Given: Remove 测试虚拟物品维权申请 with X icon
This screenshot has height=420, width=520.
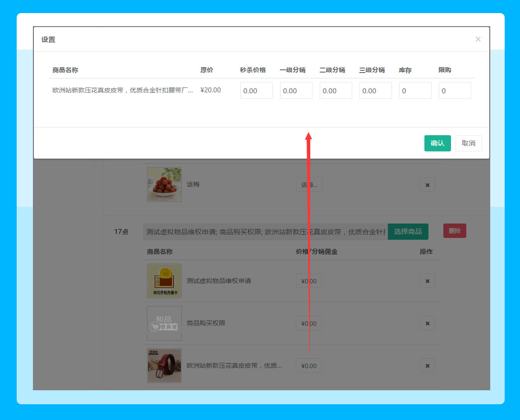Looking at the screenshot, I should [427, 281].
